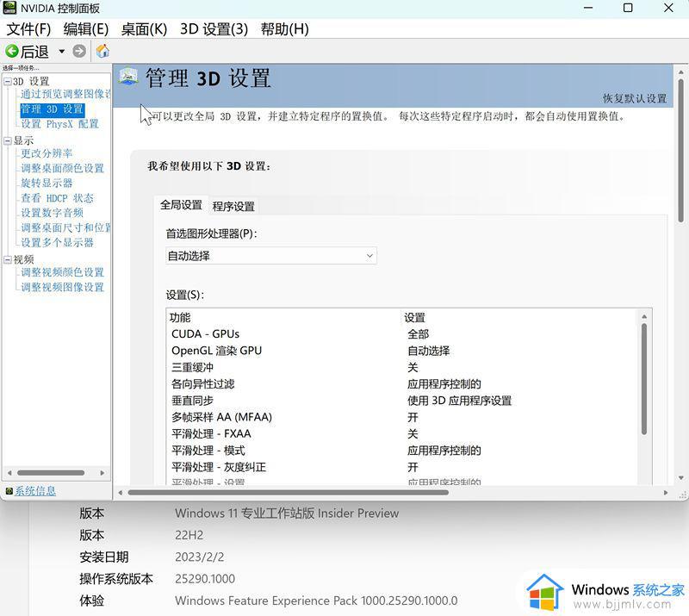Click task tree horizontal scrollbar thumb
Viewport: 689px width, 616px height.
click(x=51, y=473)
